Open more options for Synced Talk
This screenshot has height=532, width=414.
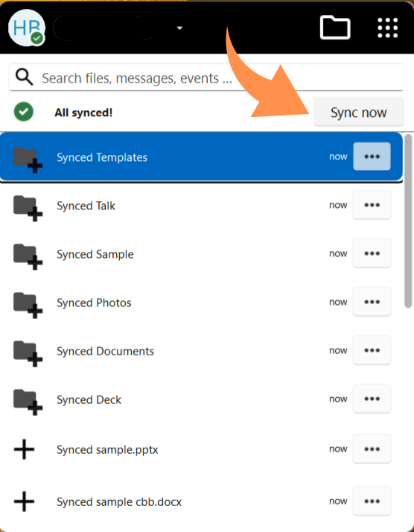point(372,205)
